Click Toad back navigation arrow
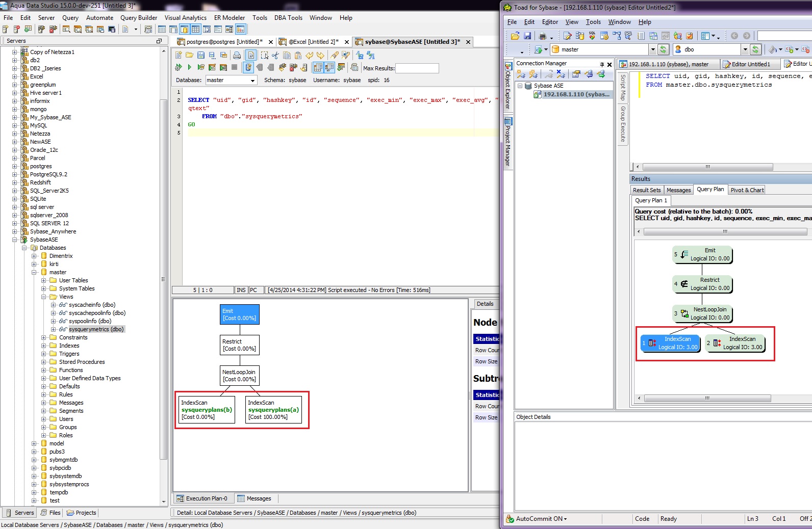The image size is (812, 529). click(x=734, y=36)
